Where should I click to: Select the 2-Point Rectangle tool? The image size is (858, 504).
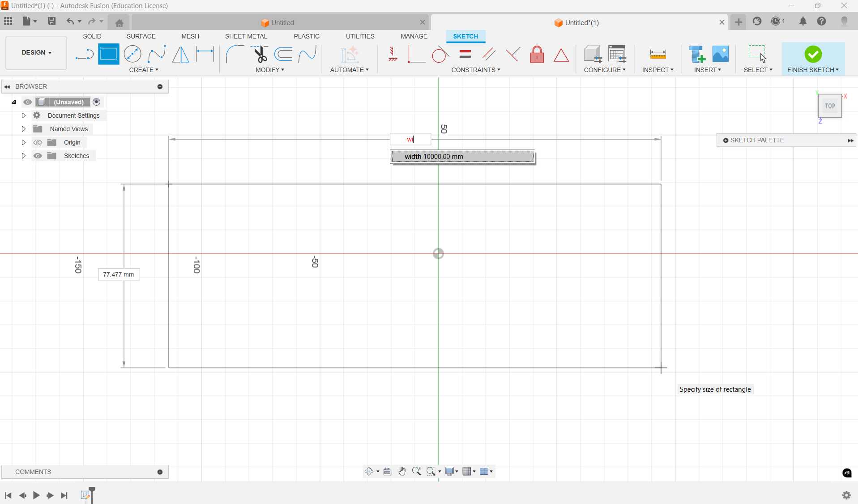click(108, 55)
